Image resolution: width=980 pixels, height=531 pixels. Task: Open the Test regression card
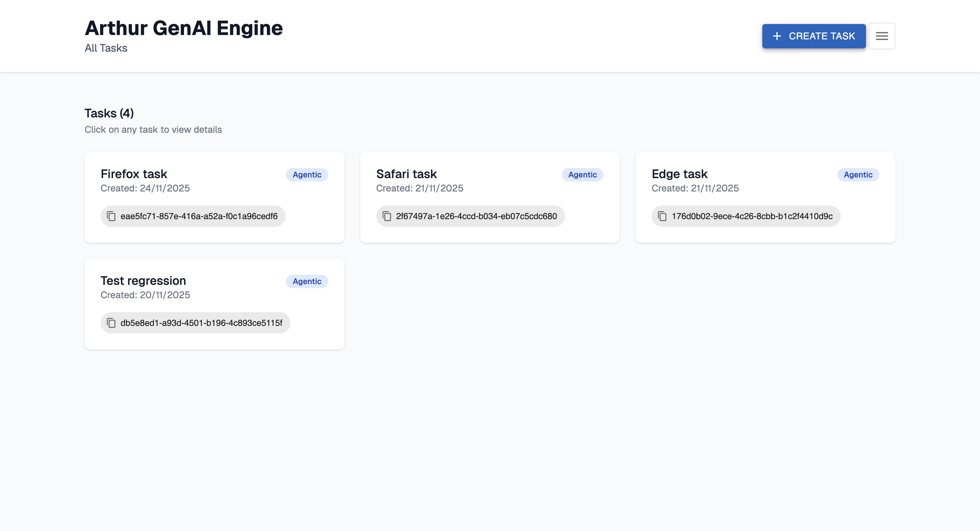pos(214,304)
